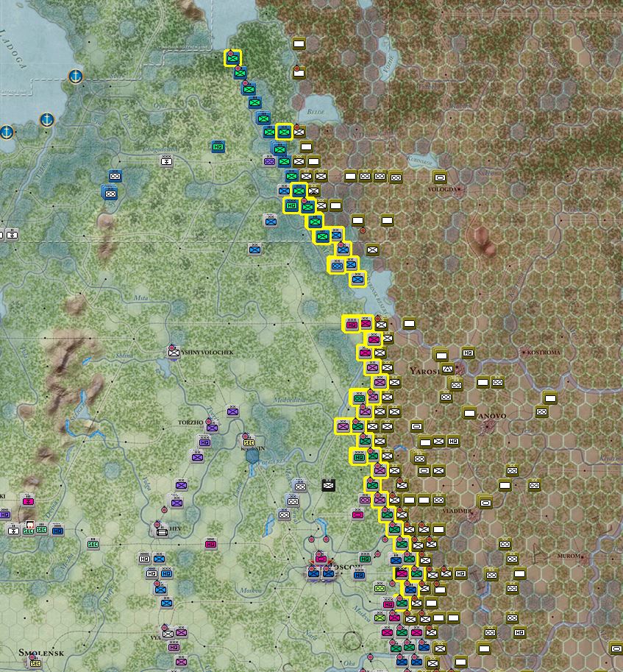Click the VOLOGDA city label
This screenshot has height=672, width=623.
[444, 189]
